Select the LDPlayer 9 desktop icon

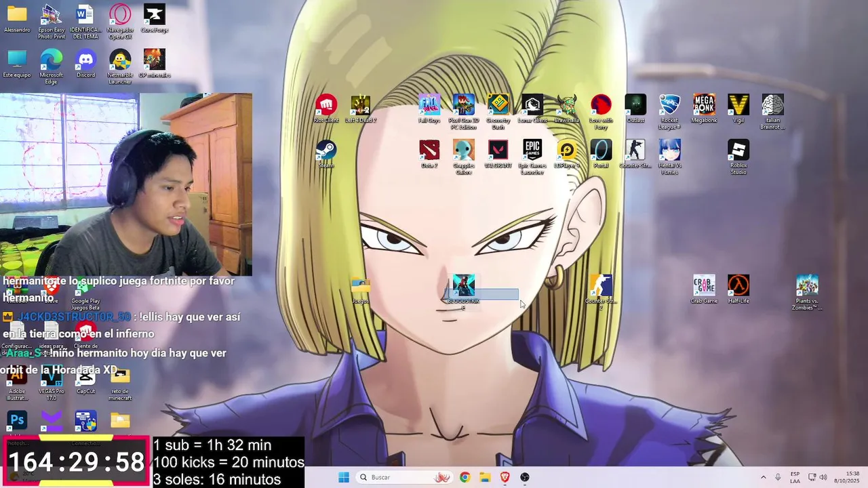566,154
